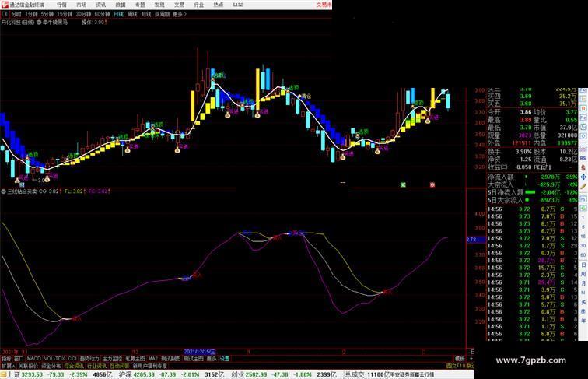Select the MACD indicator tab
Screen dimensions: 588x379
[33, 359]
